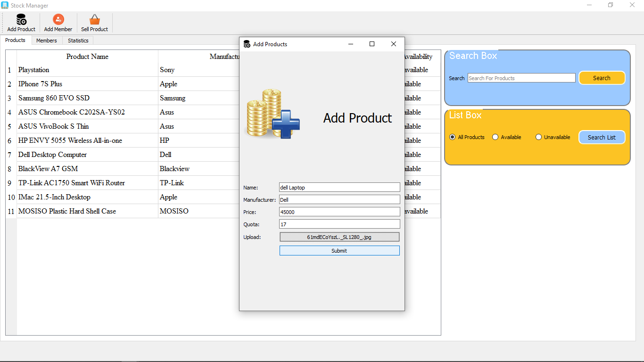
Task: Click the Quota input field
Action: 339,224
